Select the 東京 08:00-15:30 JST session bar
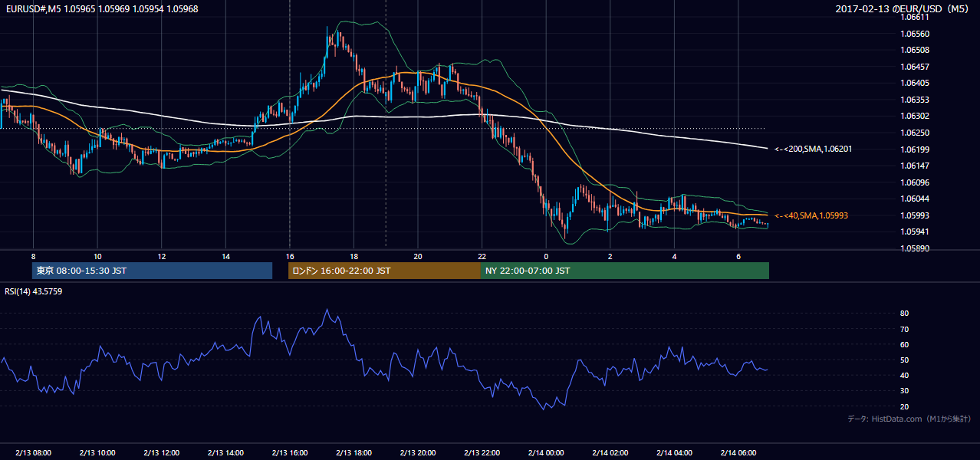 pos(152,271)
